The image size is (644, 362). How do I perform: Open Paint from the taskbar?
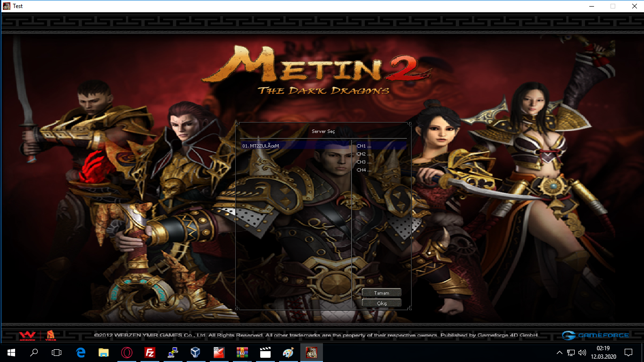[289, 352]
